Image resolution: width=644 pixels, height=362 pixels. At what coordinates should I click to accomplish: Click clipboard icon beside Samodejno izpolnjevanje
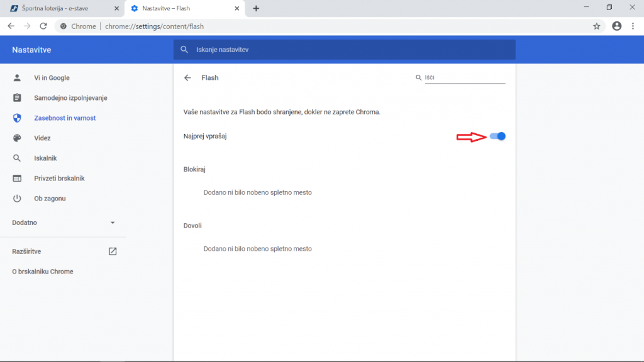click(x=17, y=97)
